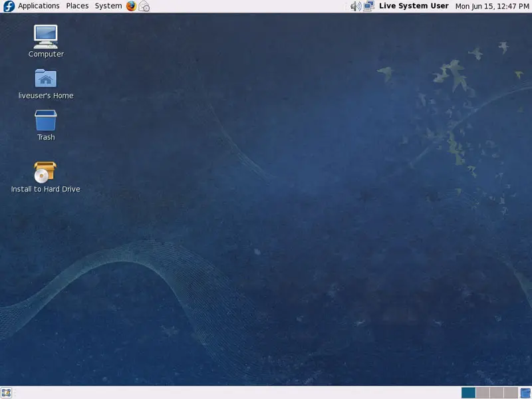Switch to the second workspace
Screen dimensions: 532x399
pyautogui.click(x=482, y=392)
